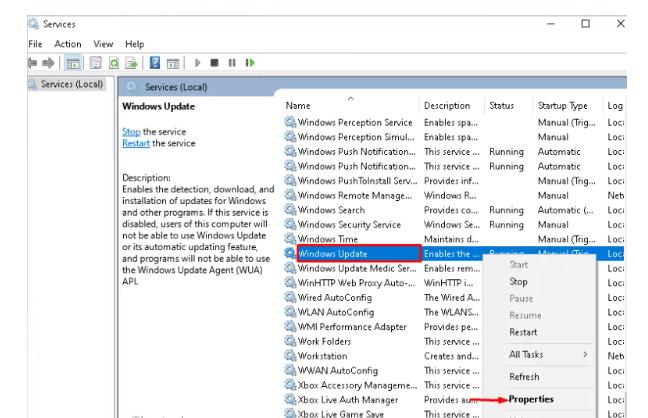Image resolution: width=648 pixels, height=418 pixels.
Task: Click the Refresh toolbar icon
Action: [114, 63]
